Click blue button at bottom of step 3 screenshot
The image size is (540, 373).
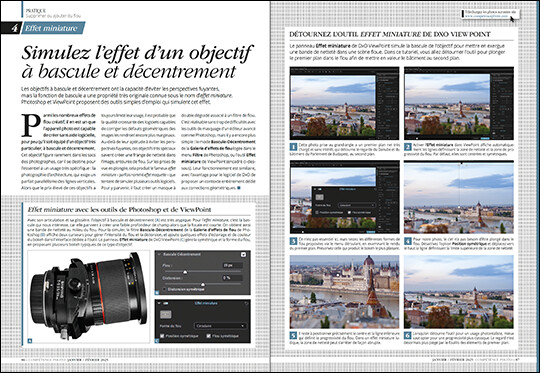371,232
